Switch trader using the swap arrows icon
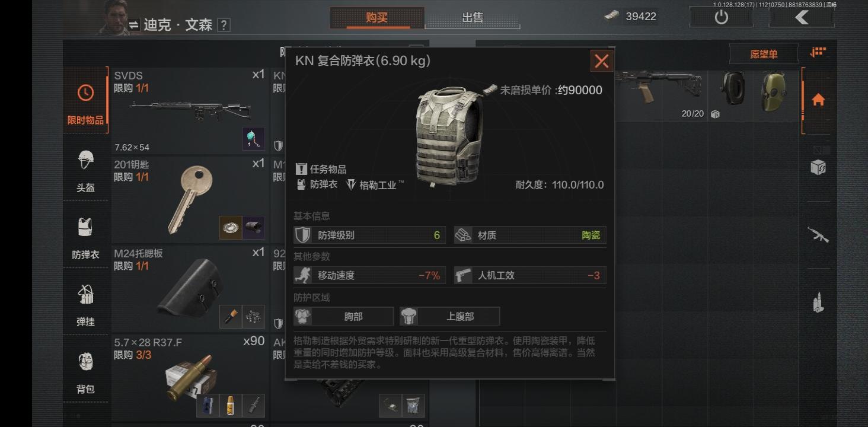The height and width of the screenshot is (427, 868). coord(134,24)
